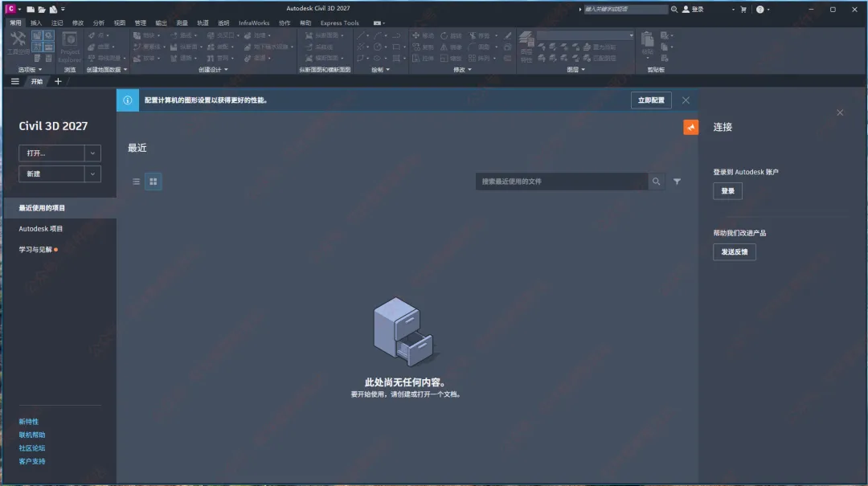Select the 修剪 trim tool

click(479, 35)
